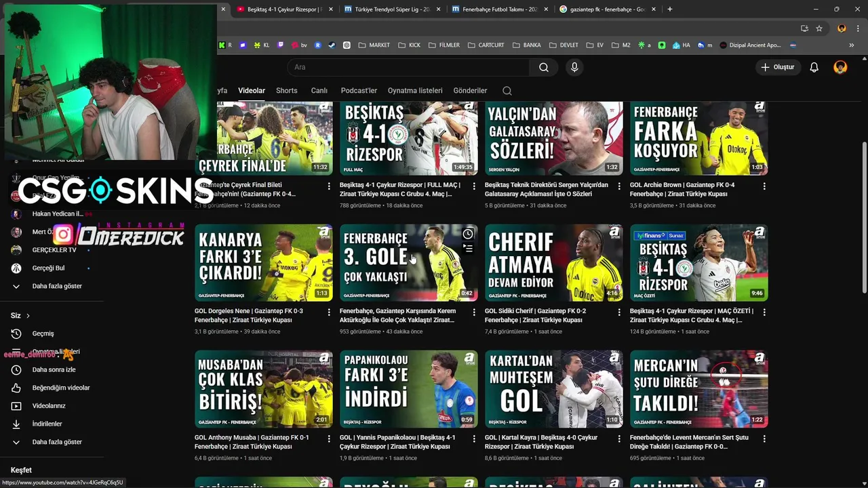The height and width of the screenshot is (488, 868).
Task: Open the account avatar menu on YouTube
Action: 840,67
